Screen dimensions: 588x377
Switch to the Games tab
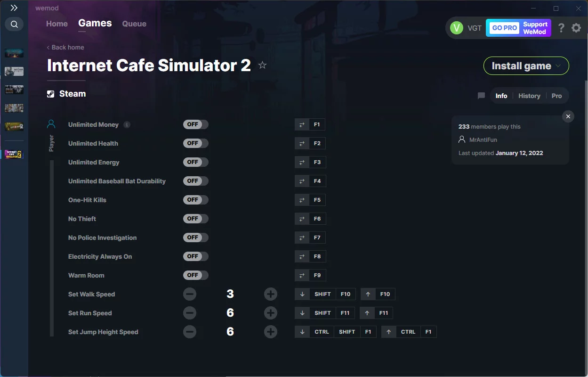point(95,23)
